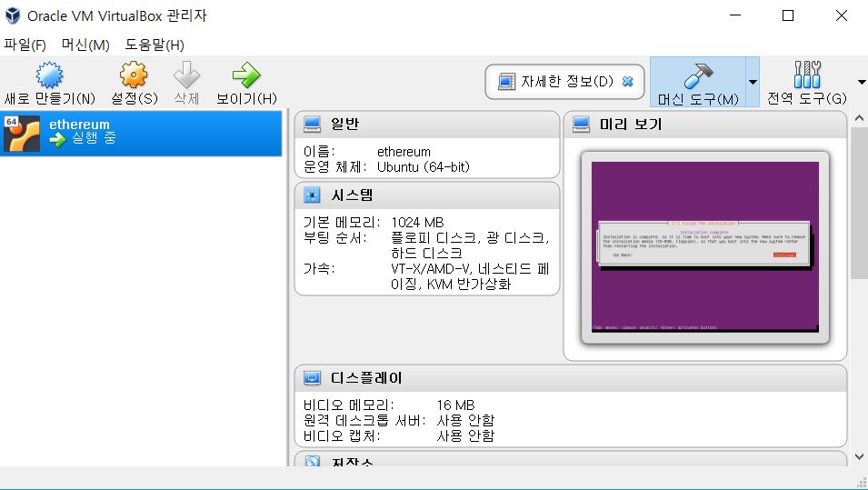
Task: Click the New (새로 만들기) starburst icon
Action: tap(49, 75)
